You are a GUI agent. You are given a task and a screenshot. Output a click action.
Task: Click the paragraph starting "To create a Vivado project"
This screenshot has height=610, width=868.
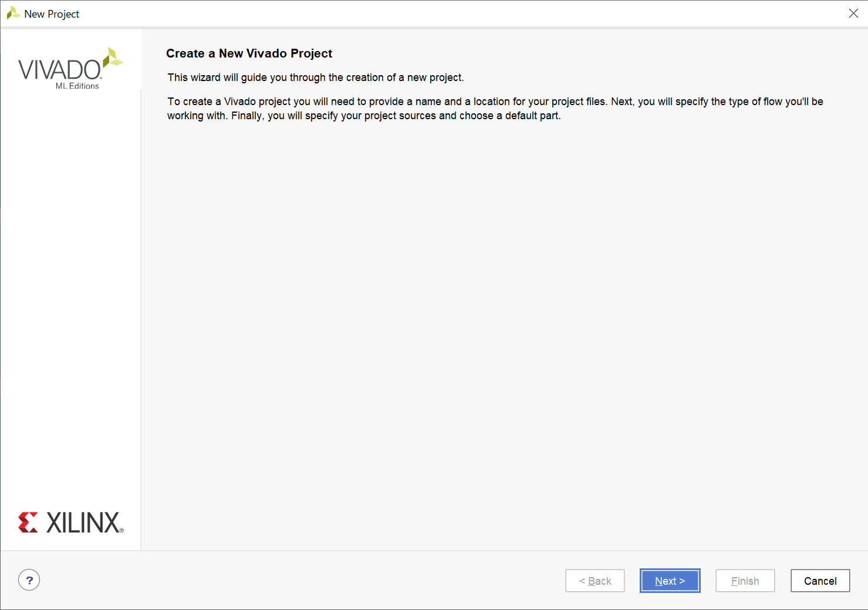[495, 102]
